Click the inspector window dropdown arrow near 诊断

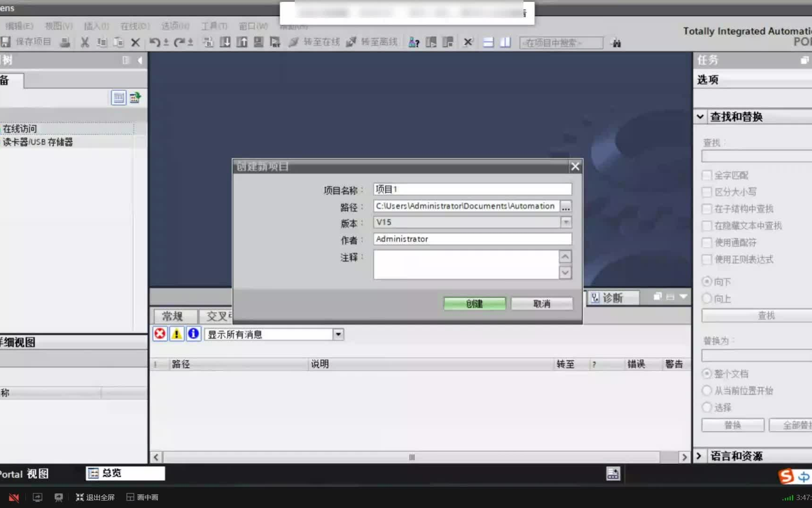click(683, 296)
